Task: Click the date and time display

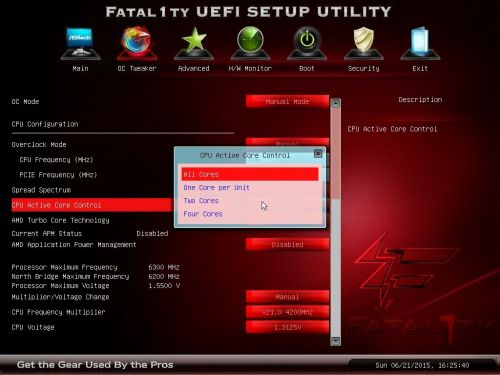Action: coord(422,365)
